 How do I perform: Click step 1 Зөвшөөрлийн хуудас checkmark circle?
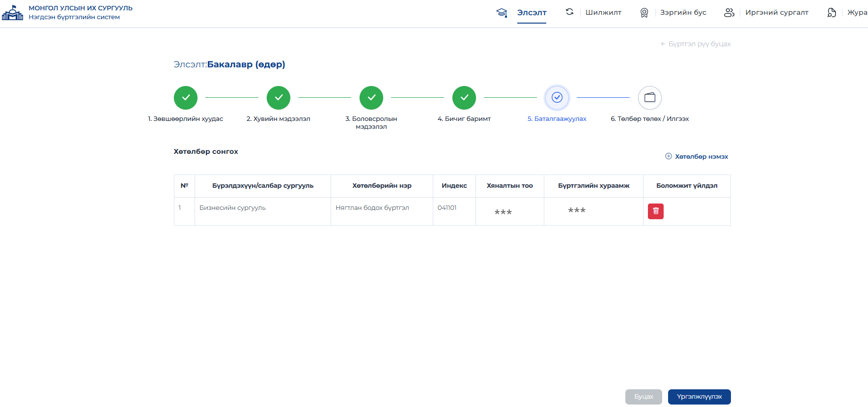[186, 98]
